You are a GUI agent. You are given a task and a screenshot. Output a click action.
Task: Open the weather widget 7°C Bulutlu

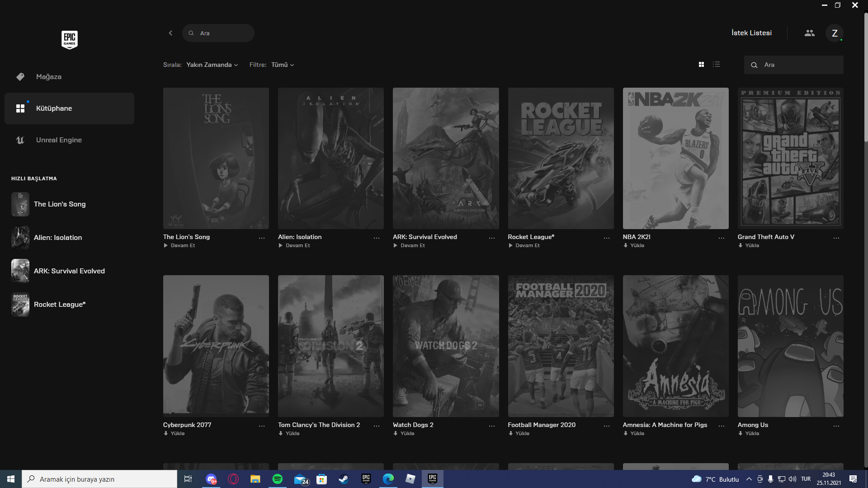coord(715,479)
